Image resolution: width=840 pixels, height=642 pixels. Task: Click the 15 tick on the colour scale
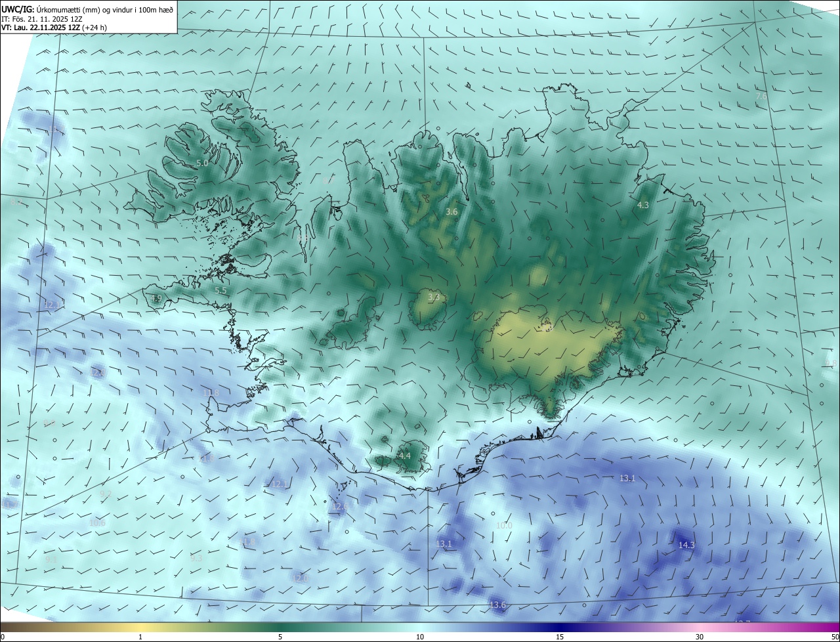pos(560,637)
